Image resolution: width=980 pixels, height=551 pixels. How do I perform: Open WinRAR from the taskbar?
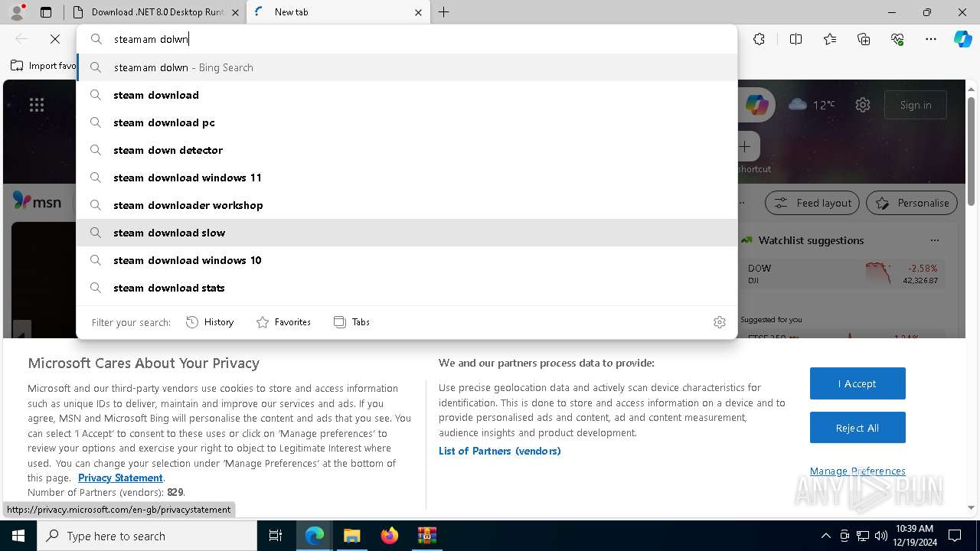click(427, 536)
